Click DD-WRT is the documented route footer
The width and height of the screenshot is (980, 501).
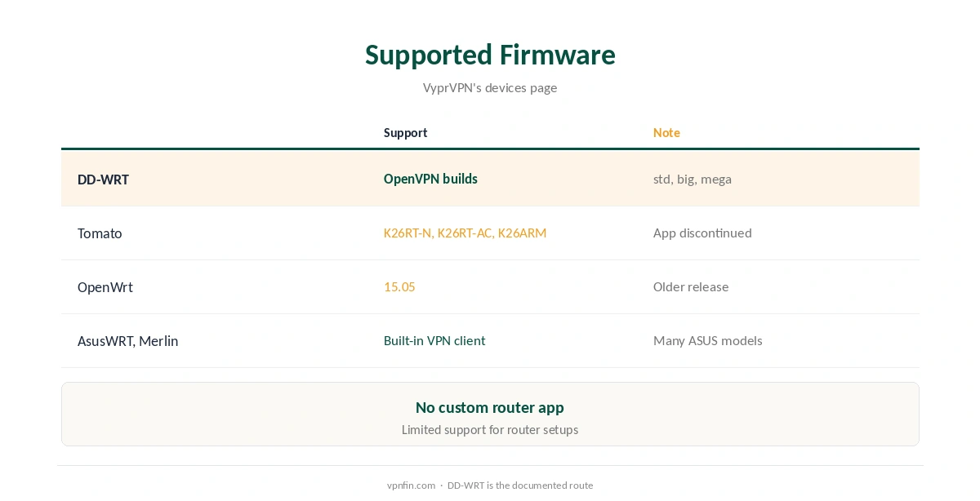(x=520, y=485)
